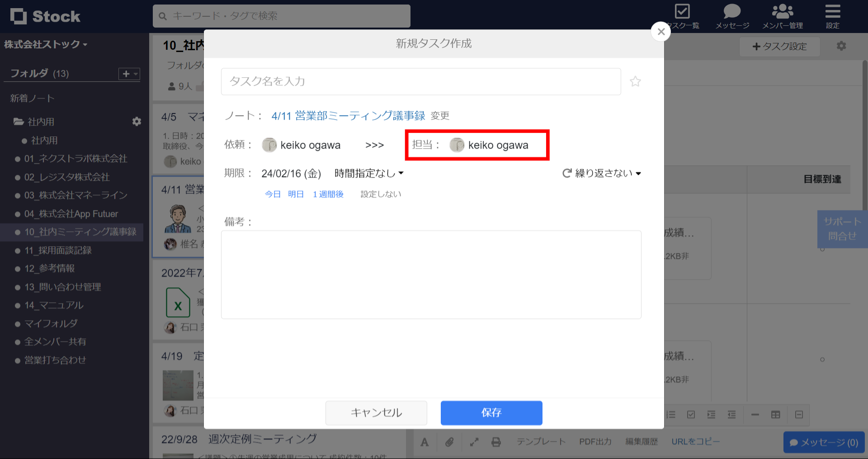The height and width of the screenshot is (459, 868).
Task: Open the 時間指定なし time dropdown
Action: click(368, 173)
